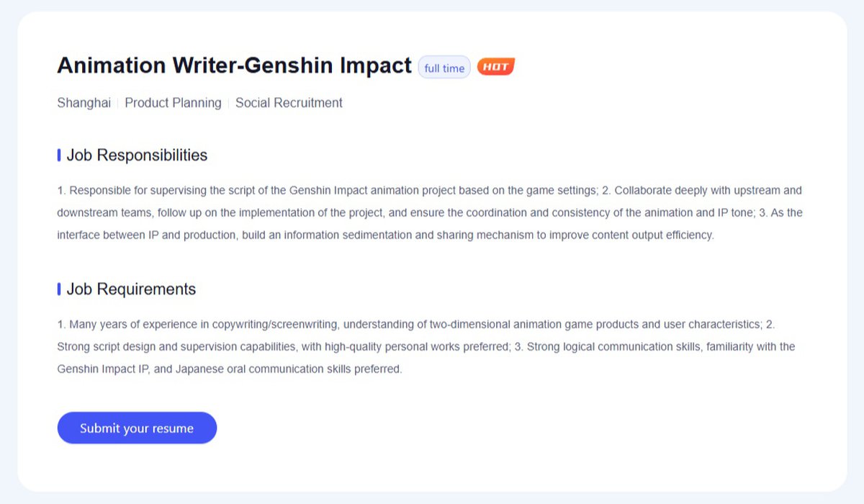Image resolution: width=864 pixels, height=504 pixels.
Task: Click blue bar marker beside Job Responsibilities
Action: point(59,155)
